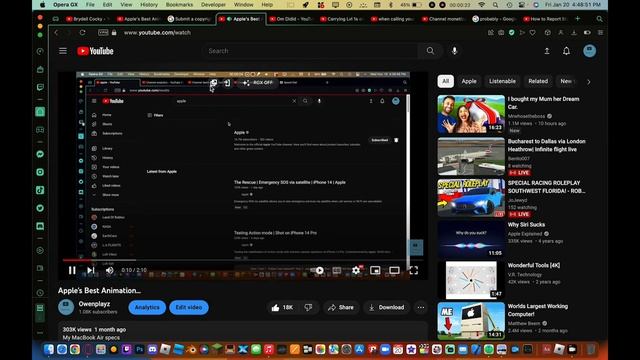Open the Owenplayz channel avatar
Image resolution: width=640 pixels, height=360 pixels.
pyautogui.click(x=66, y=307)
